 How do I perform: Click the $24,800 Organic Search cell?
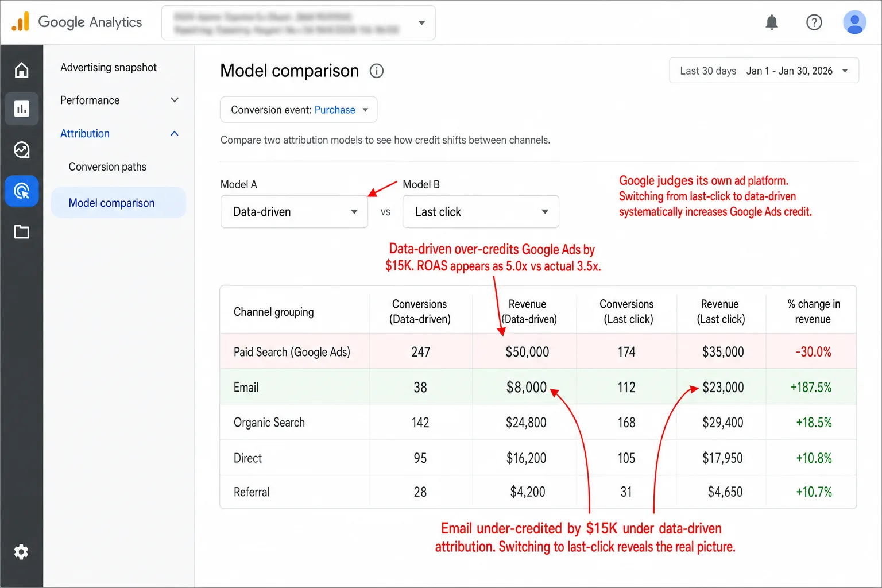[526, 423]
